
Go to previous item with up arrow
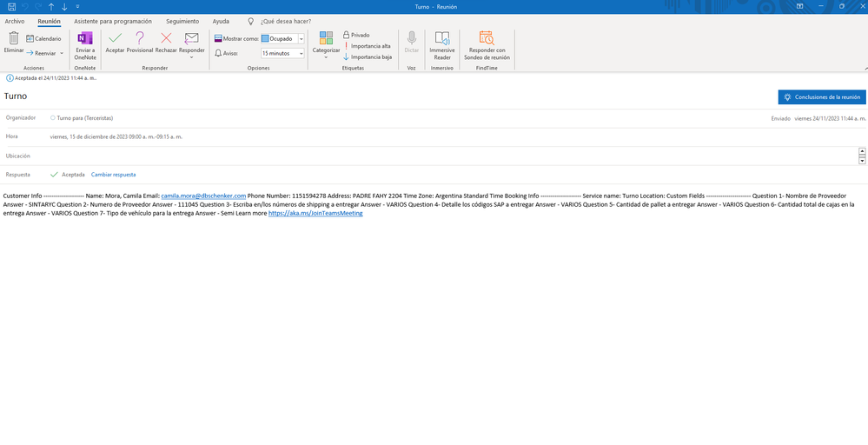(x=51, y=7)
